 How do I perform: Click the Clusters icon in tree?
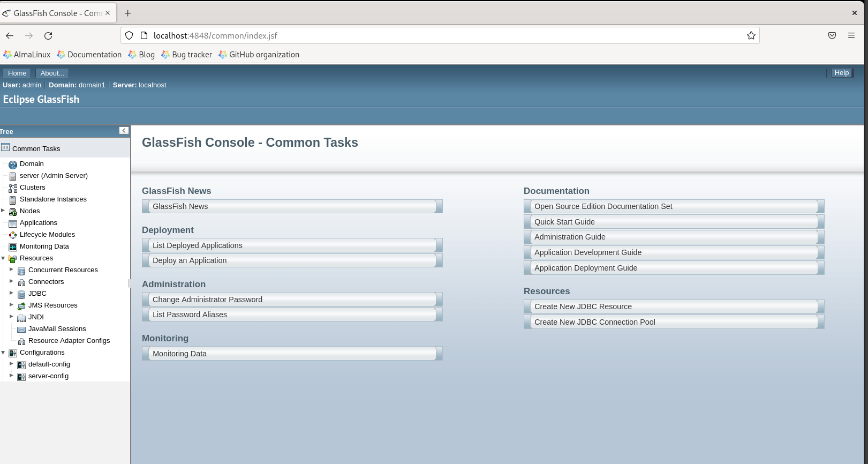tap(13, 188)
